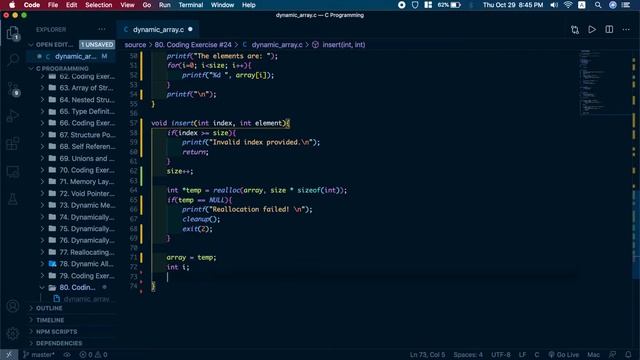The width and height of the screenshot is (640, 360).
Task: Open the Terminal menu
Action: (x=191, y=5)
